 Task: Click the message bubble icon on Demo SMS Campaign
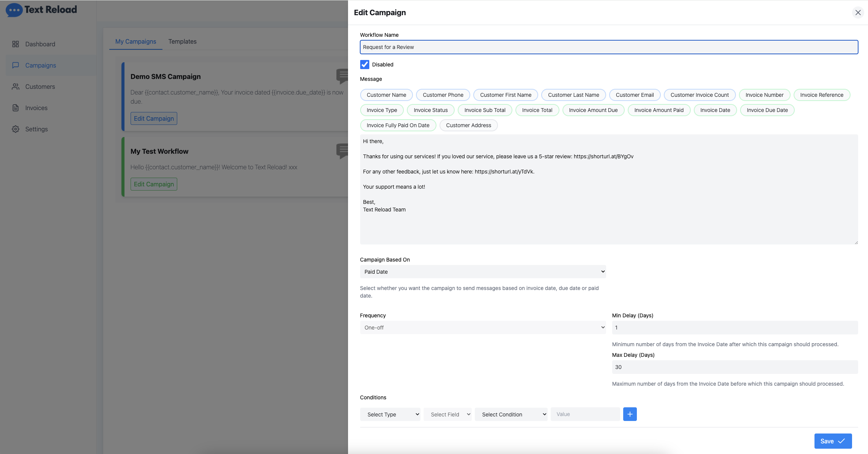(342, 76)
